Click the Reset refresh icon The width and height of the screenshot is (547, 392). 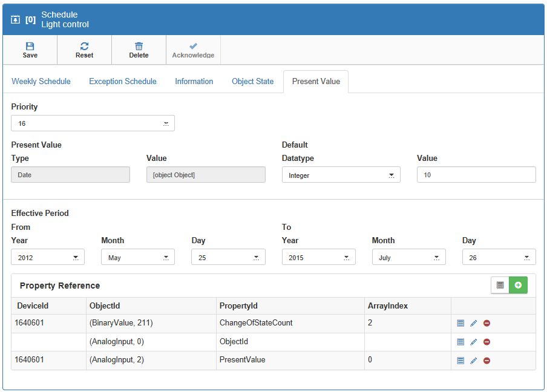(84, 46)
